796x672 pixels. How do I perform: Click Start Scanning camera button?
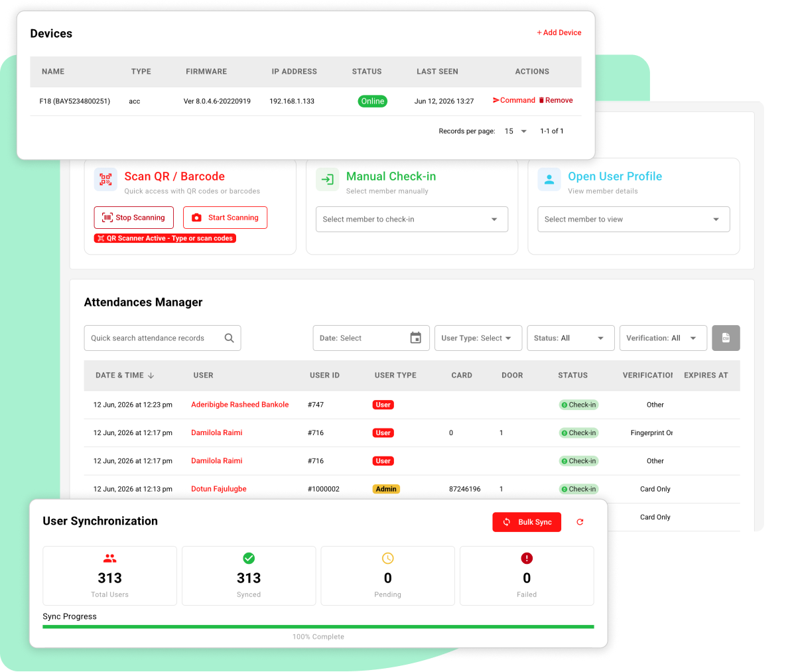[225, 218]
